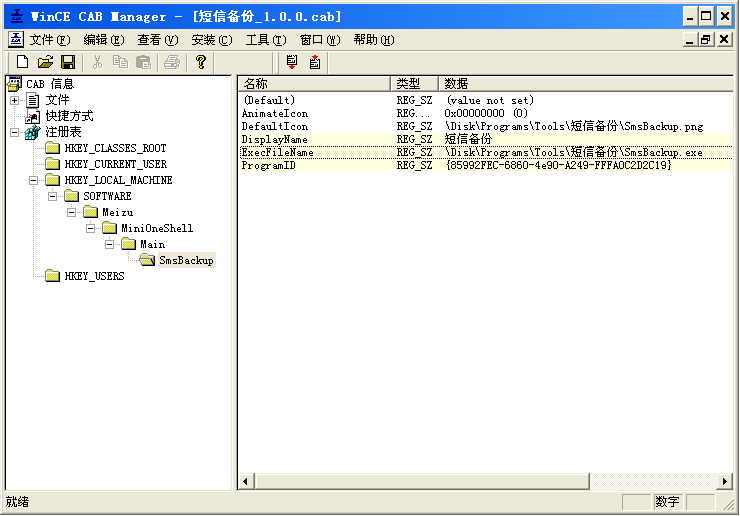The width and height of the screenshot is (740, 516).
Task: Click the 文件 document icon in tree
Action: coord(33,100)
